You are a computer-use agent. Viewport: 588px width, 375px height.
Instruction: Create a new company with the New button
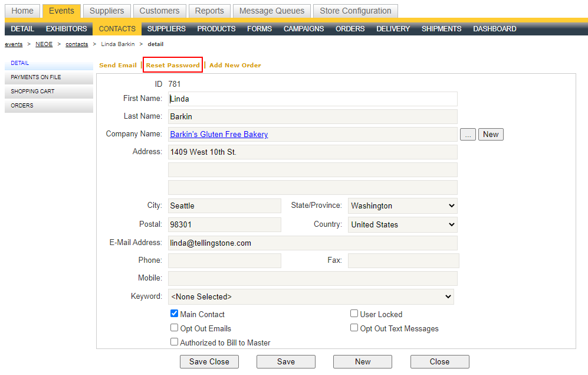coord(491,134)
